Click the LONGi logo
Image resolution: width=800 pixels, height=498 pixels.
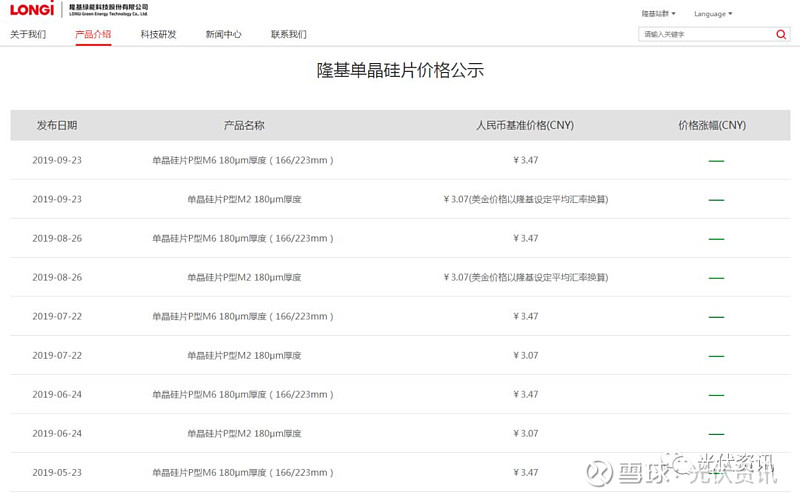point(32,9)
